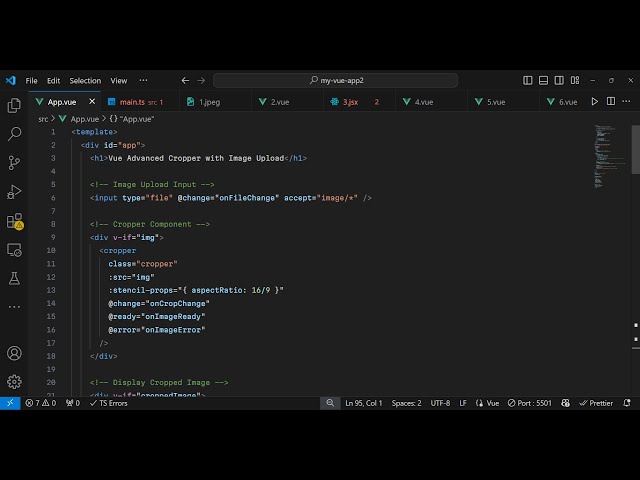The width and height of the screenshot is (640, 480).
Task: Expand the additional activity bar views ellipsis
Action: click(14, 306)
